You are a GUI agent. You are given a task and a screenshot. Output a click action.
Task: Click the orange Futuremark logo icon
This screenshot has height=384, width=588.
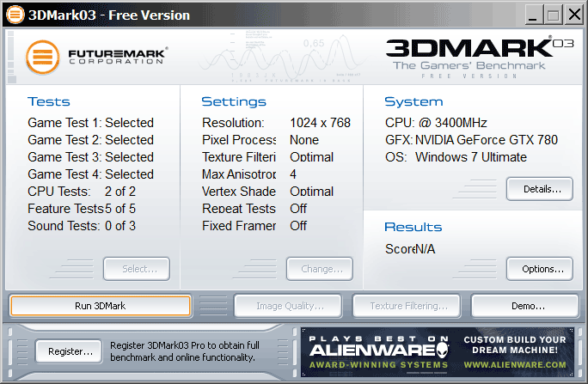pos(41,57)
